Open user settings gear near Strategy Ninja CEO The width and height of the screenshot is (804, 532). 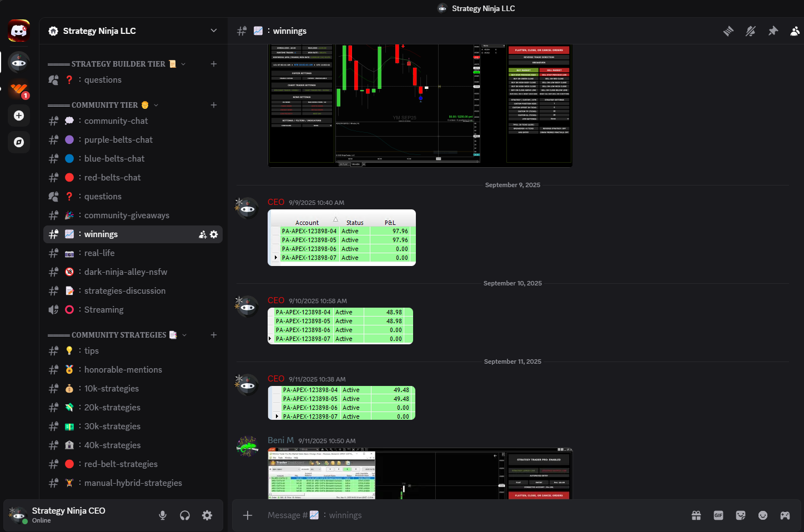point(207,515)
